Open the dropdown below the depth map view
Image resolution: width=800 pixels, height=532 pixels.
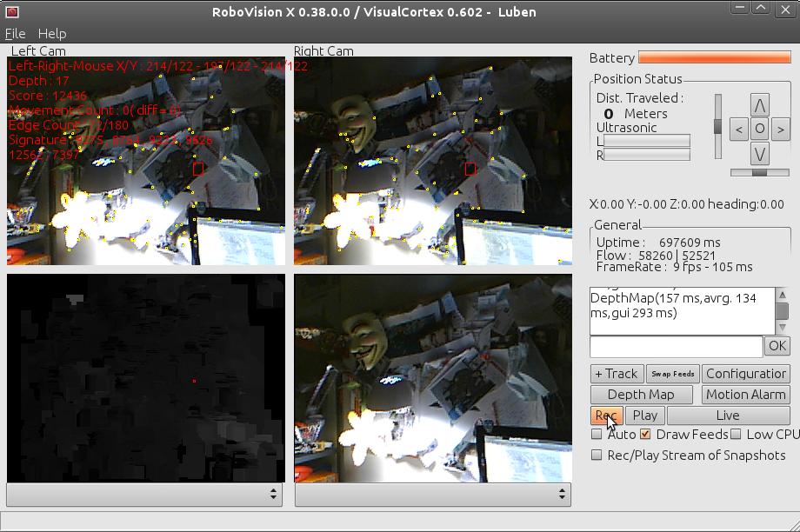tap(144, 495)
